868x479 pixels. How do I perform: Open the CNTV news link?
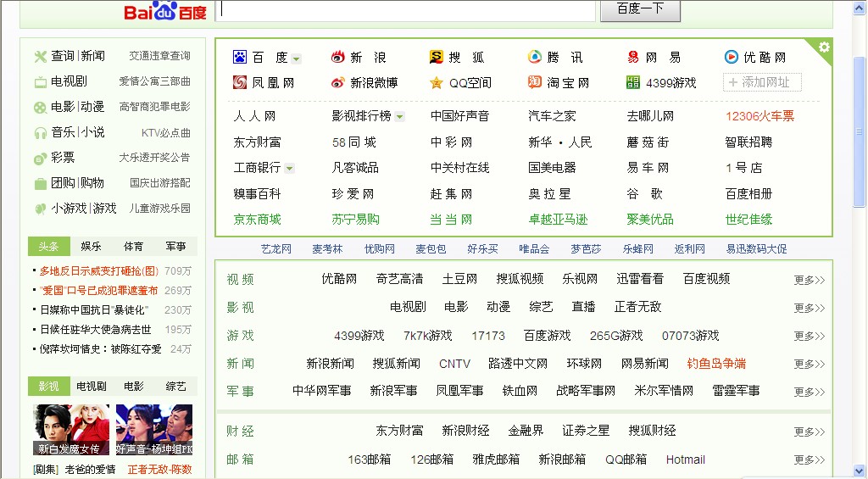click(x=454, y=364)
